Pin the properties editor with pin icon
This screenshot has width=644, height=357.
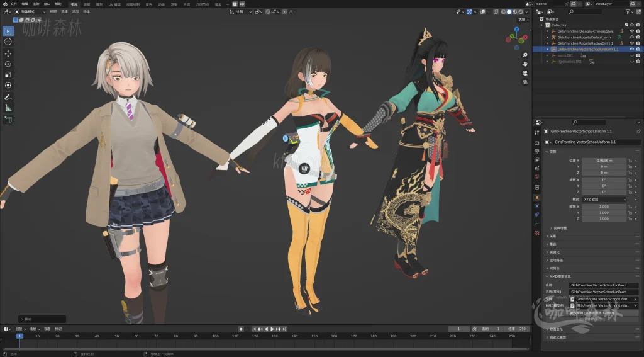(x=638, y=131)
